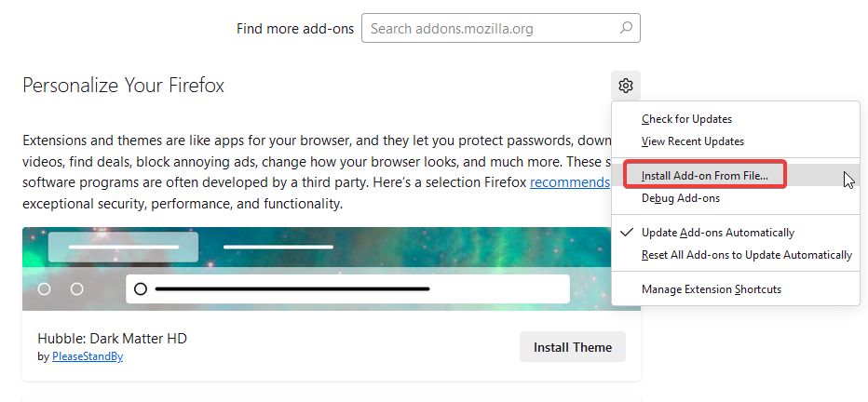Click the leftmost circle in theme preview toolbar
Image resolution: width=868 pixels, height=402 pixels.
[x=44, y=289]
